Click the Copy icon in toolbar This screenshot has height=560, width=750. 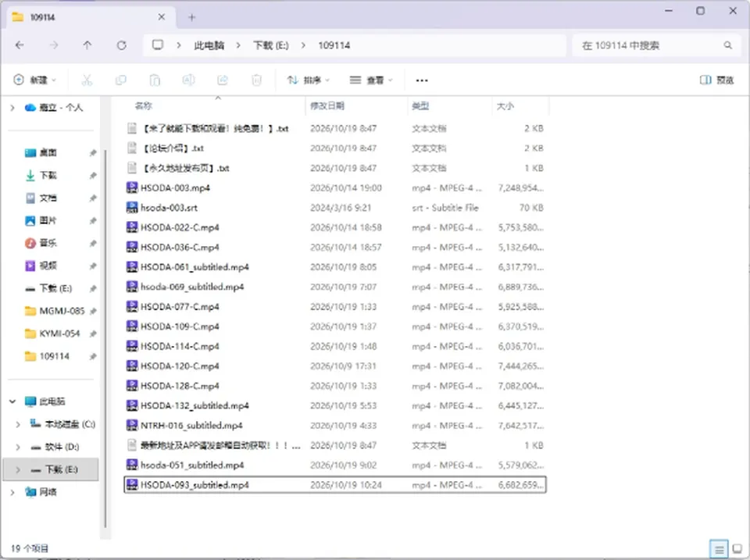pos(121,80)
